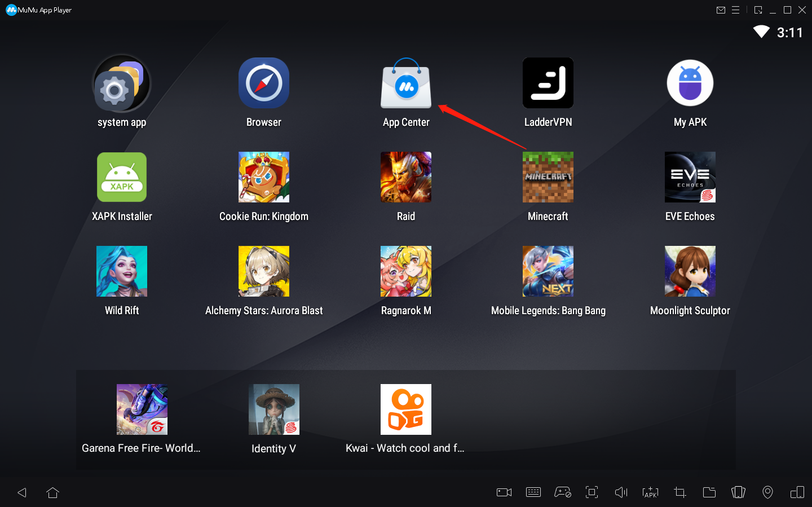Go to Android home screen
Image resolution: width=812 pixels, height=507 pixels.
[53, 492]
